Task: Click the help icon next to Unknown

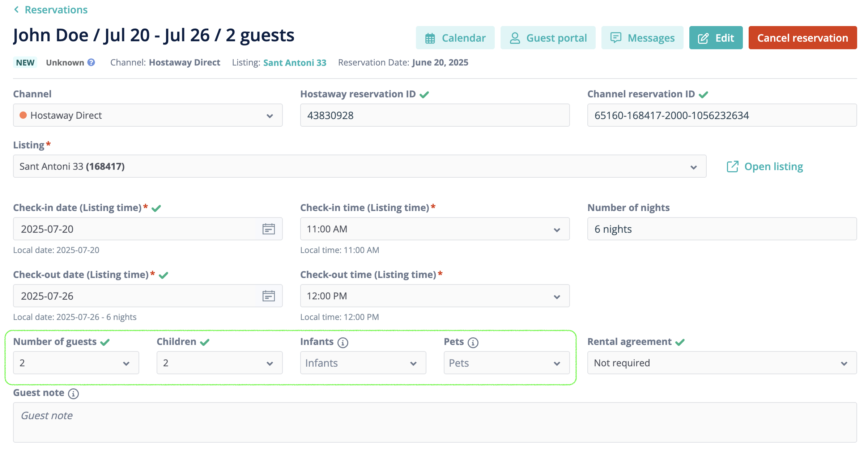Action: tap(92, 62)
